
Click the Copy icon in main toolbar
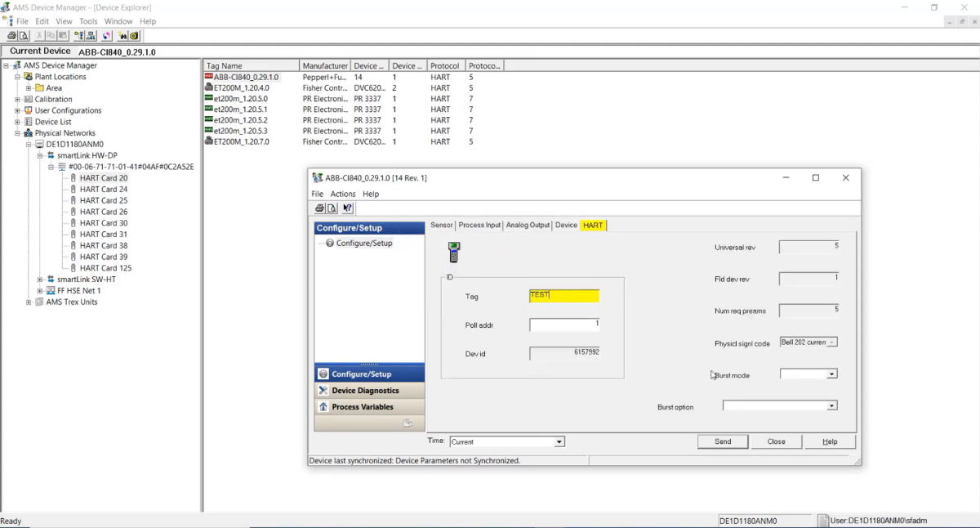[50, 36]
